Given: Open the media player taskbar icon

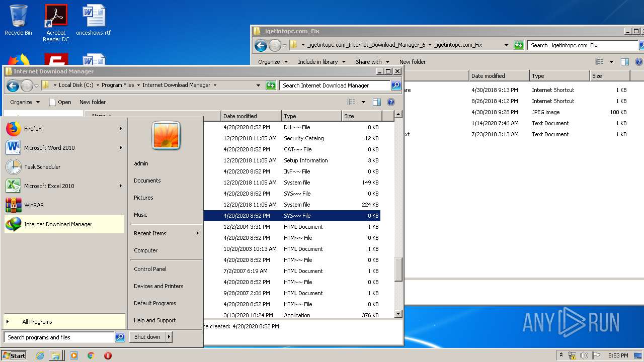Looking at the screenshot, I should pyautogui.click(x=73, y=355).
